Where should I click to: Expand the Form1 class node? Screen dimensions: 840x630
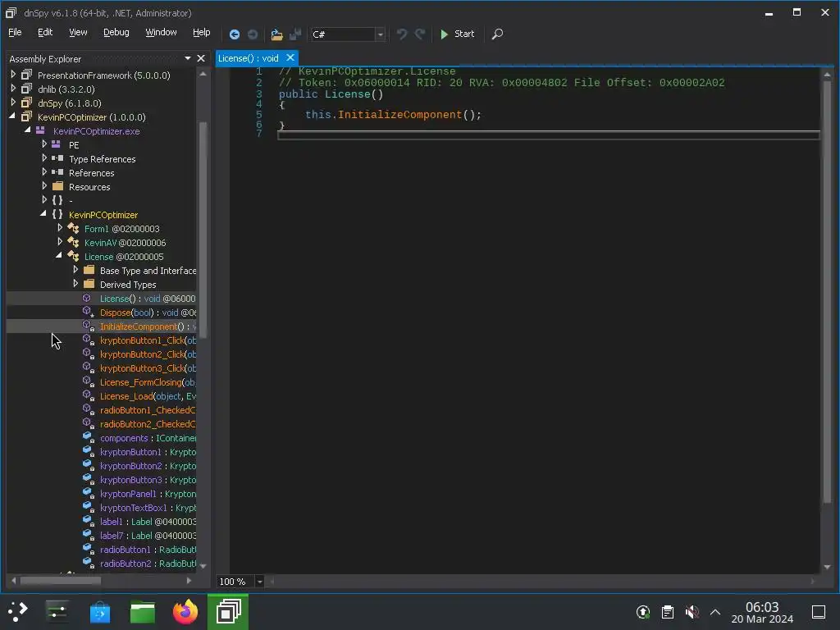[60, 228]
